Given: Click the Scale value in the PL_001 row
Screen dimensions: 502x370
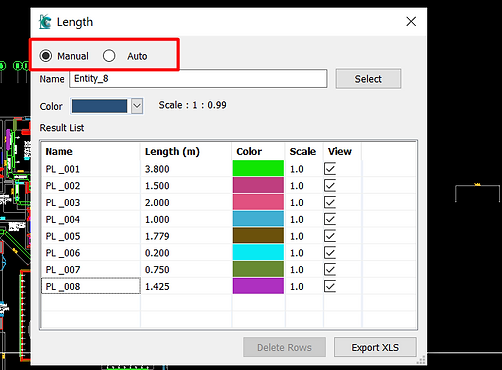Looking at the screenshot, I should 297,169.
